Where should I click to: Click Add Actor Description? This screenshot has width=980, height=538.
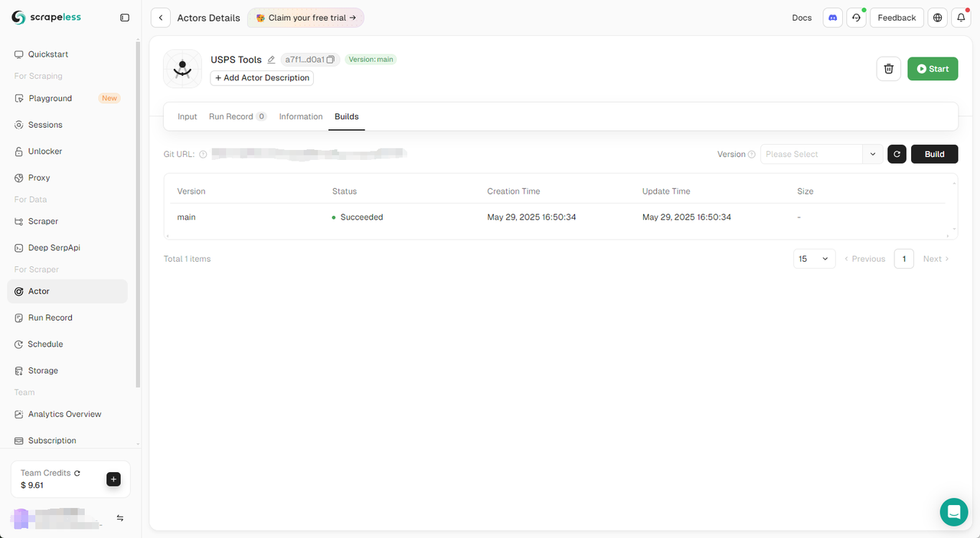262,78
